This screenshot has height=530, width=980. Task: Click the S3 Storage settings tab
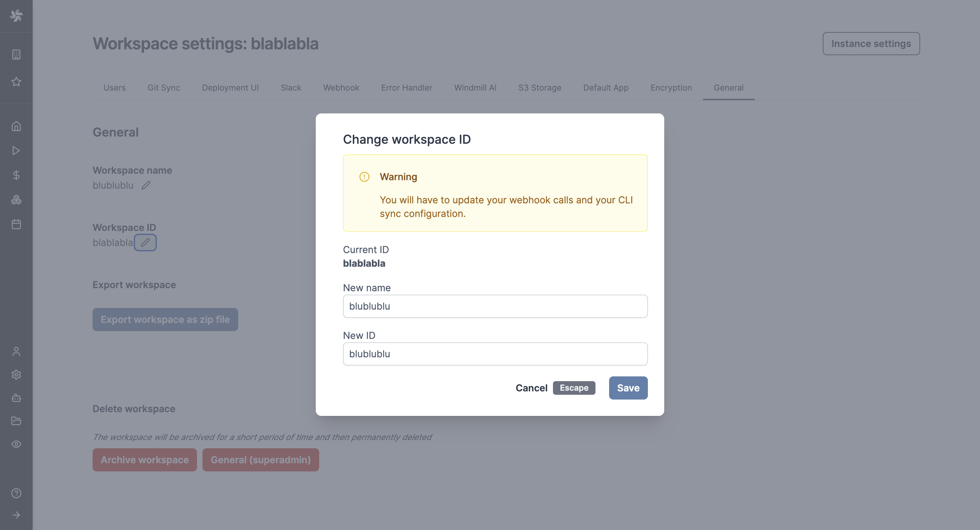(x=539, y=87)
